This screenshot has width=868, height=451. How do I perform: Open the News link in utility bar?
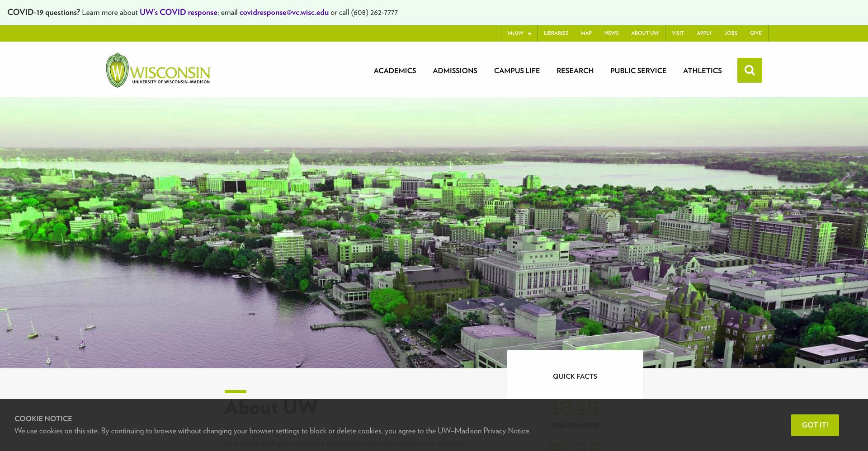[x=611, y=33]
